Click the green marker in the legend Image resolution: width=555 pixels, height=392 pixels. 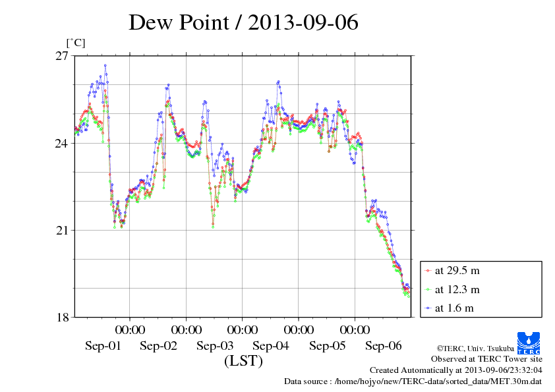point(428,290)
